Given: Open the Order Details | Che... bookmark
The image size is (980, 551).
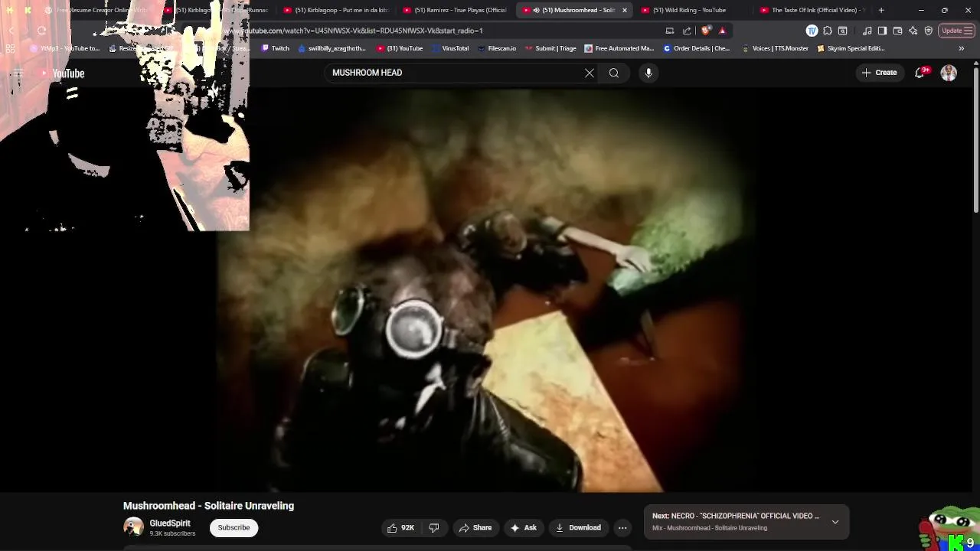Looking at the screenshot, I should coord(697,48).
